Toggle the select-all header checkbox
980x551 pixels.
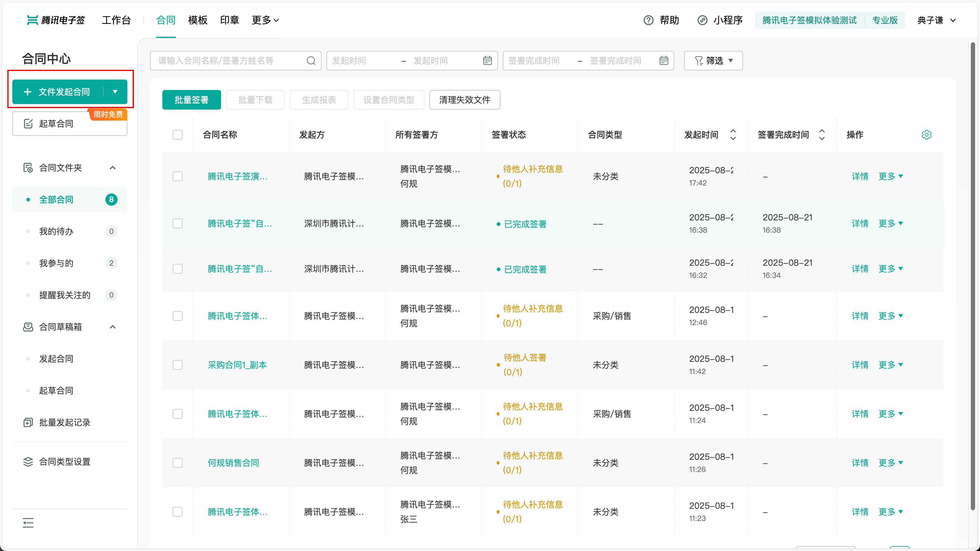(178, 135)
